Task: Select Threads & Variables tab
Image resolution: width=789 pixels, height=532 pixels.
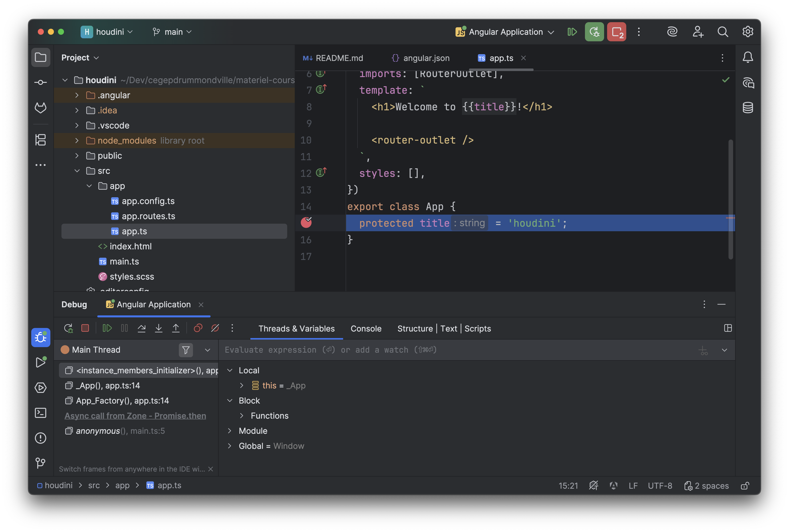Action: pos(296,328)
